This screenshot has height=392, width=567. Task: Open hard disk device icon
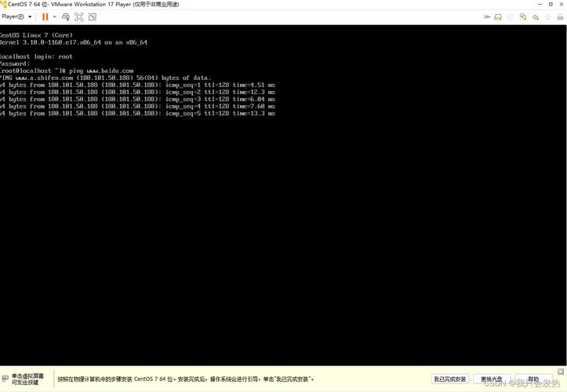point(498,17)
